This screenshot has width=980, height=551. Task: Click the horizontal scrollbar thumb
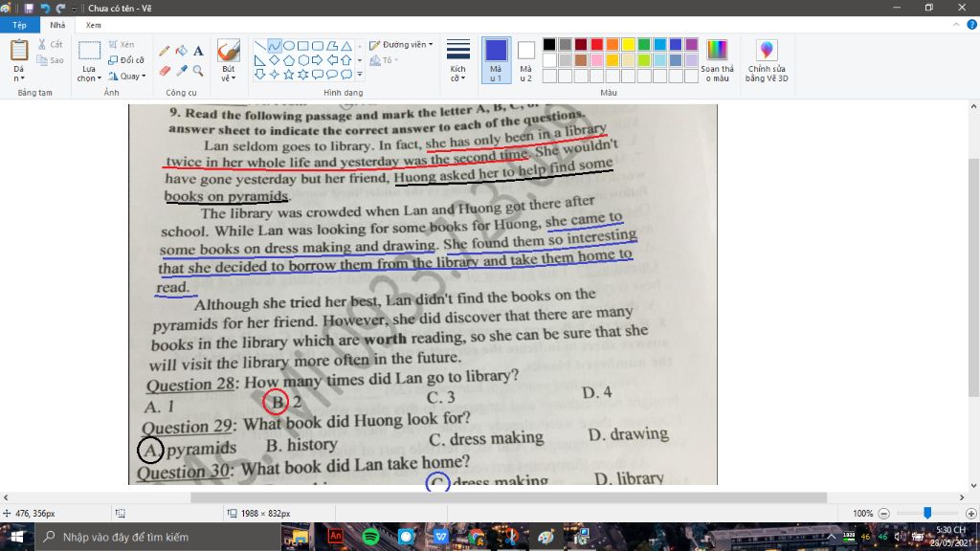tap(509, 497)
